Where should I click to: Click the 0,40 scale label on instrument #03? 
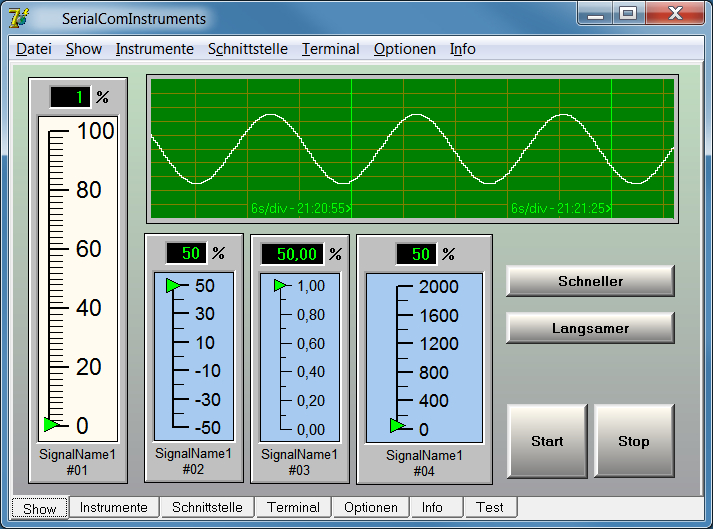coord(311,372)
